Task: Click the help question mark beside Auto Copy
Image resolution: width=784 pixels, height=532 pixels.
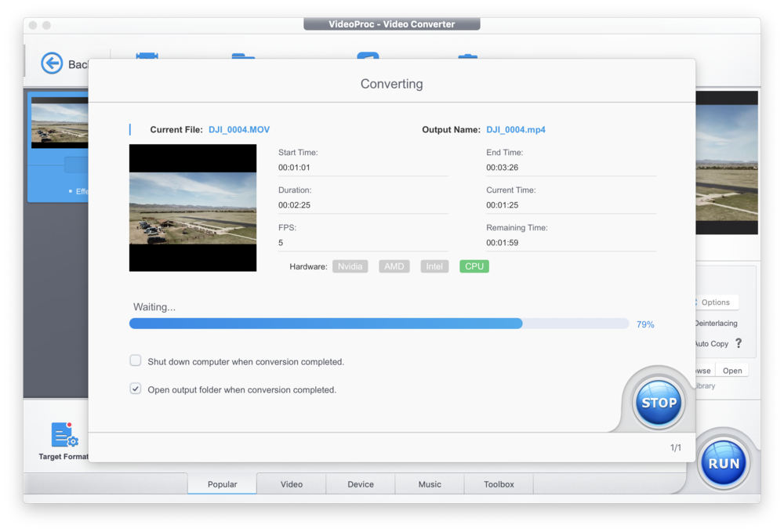Action: (x=739, y=343)
